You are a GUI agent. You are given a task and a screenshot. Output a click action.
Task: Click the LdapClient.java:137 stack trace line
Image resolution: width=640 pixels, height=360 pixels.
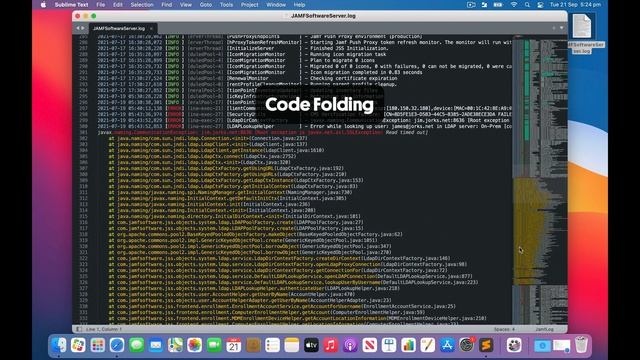pyautogui.click(x=208, y=144)
